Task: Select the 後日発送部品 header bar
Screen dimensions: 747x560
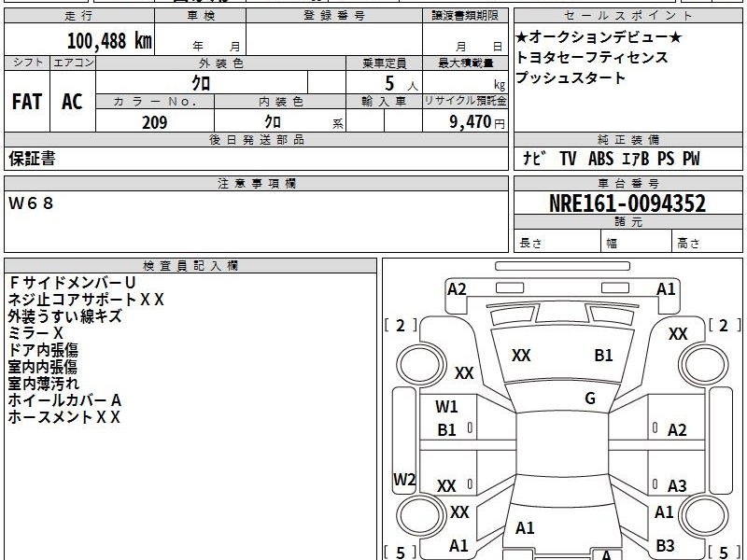Action: [256, 139]
